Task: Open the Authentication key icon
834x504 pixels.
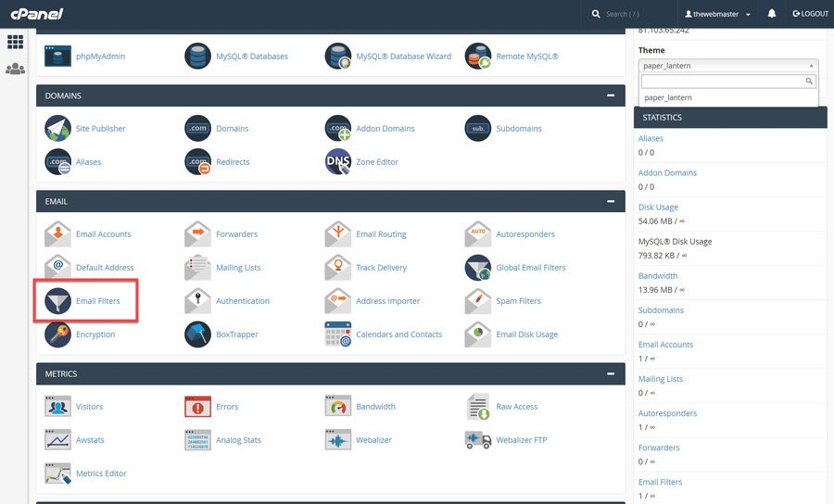Action: coord(197,301)
